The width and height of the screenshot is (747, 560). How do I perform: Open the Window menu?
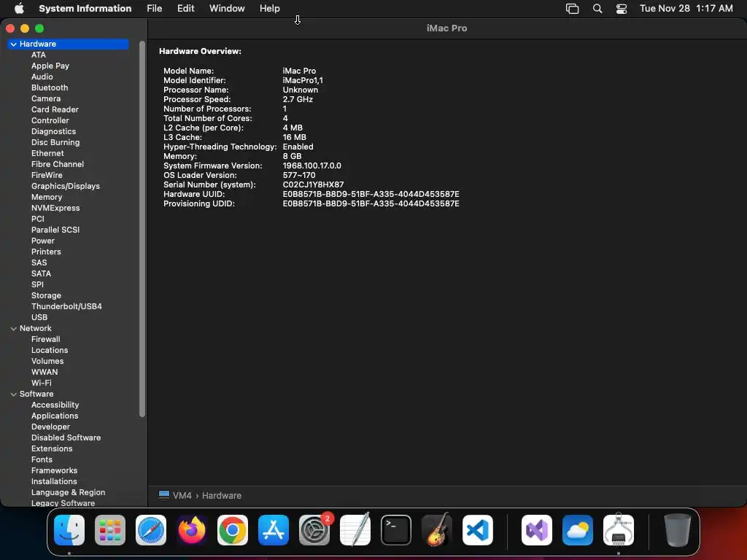point(227,9)
